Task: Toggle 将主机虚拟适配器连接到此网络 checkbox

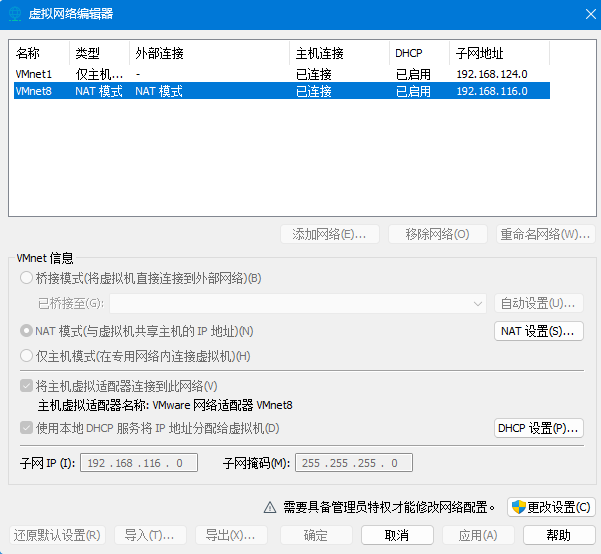Action: pos(26,386)
